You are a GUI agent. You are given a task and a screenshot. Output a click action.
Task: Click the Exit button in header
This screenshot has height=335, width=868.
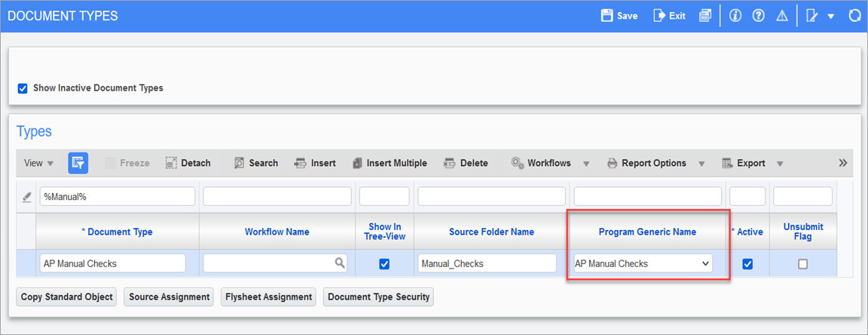[x=669, y=16]
